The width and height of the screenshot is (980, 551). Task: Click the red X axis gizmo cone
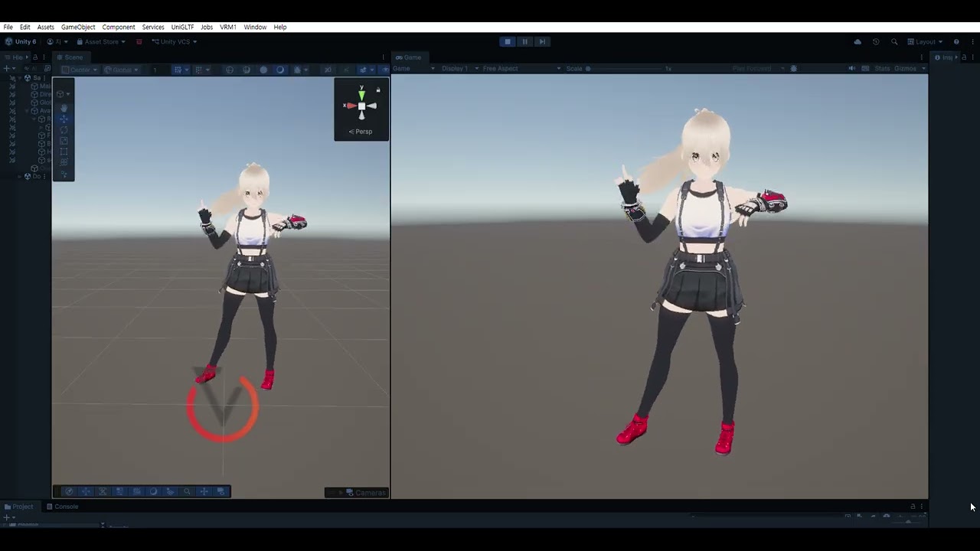click(x=351, y=106)
